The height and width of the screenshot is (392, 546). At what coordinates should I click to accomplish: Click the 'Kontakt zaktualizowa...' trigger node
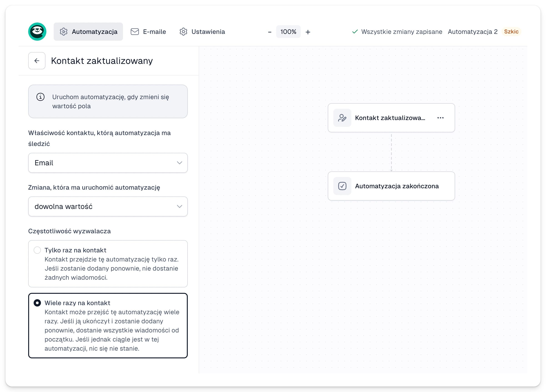tap(391, 118)
